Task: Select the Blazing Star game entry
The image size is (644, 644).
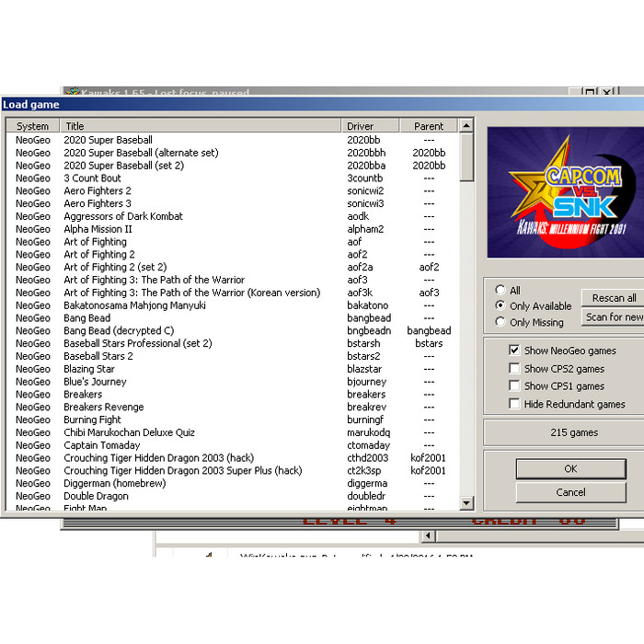Action: (89, 369)
